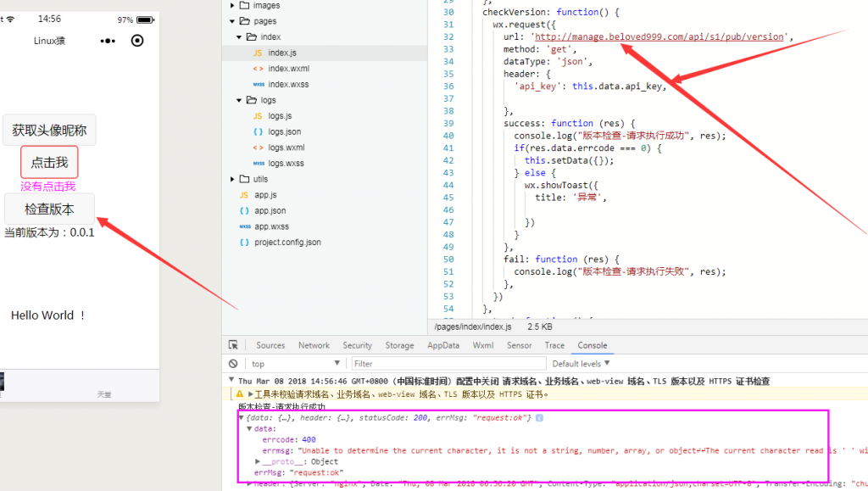Image resolution: width=868 pixels, height=491 pixels.
Task: Activate the inspect element picker icon
Action: [233, 345]
